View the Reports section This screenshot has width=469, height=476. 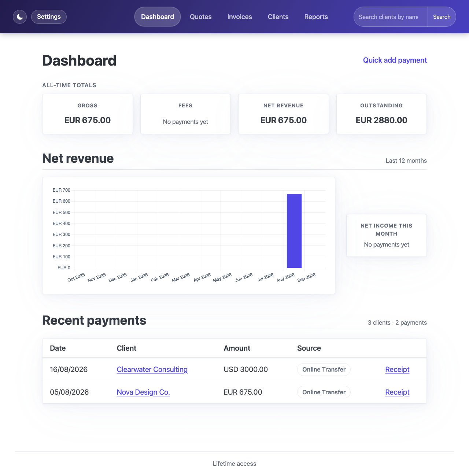[316, 17]
